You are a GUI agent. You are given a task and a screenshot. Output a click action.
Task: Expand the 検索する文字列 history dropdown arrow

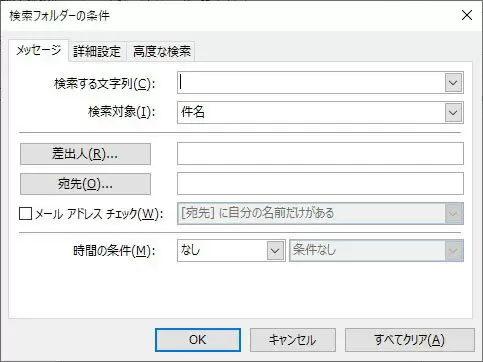tap(453, 83)
